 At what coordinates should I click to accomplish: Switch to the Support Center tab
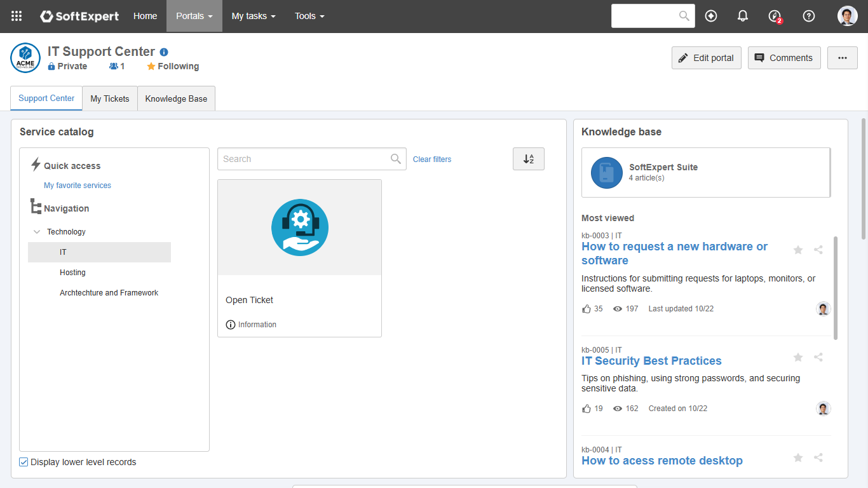pyautogui.click(x=46, y=98)
